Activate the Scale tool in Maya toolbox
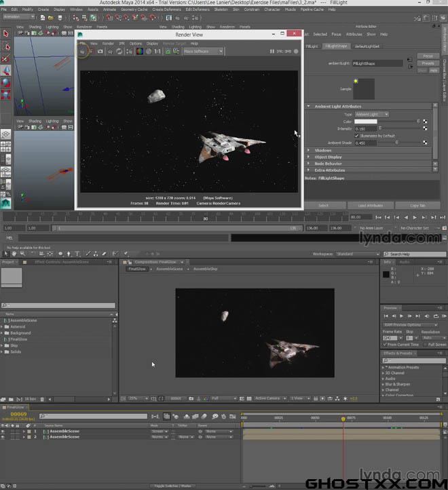448x490 pixels. tap(6, 94)
